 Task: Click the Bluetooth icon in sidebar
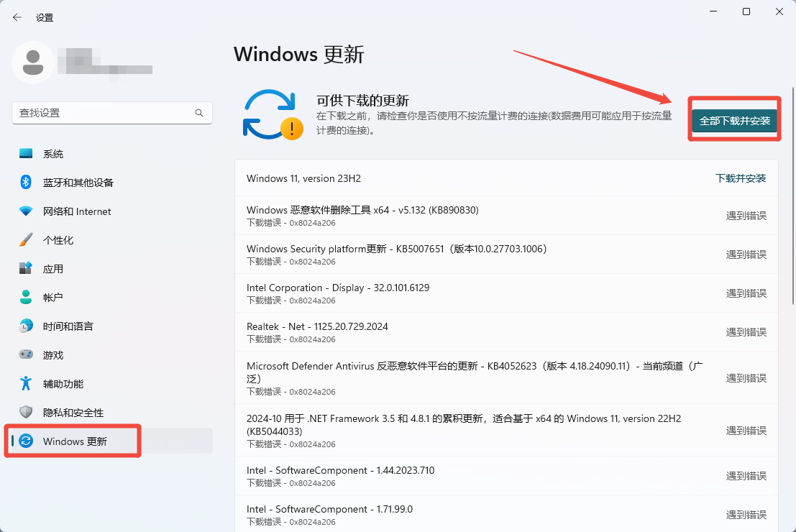[26, 182]
